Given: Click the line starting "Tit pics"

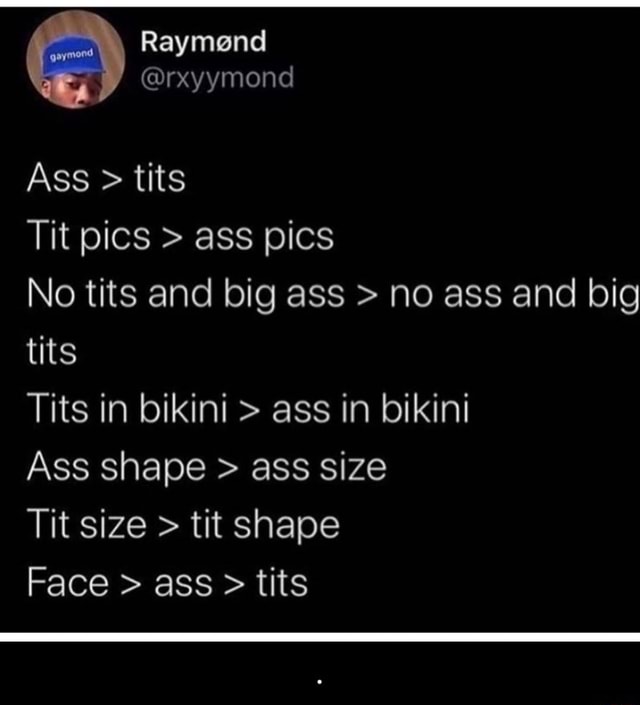Looking at the screenshot, I should point(180,237).
